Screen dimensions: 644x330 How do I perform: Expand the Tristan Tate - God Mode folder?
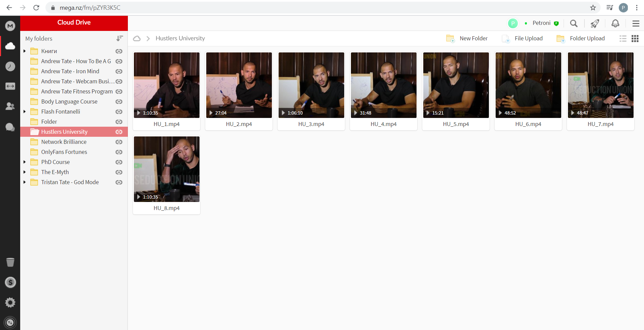tap(25, 182)
